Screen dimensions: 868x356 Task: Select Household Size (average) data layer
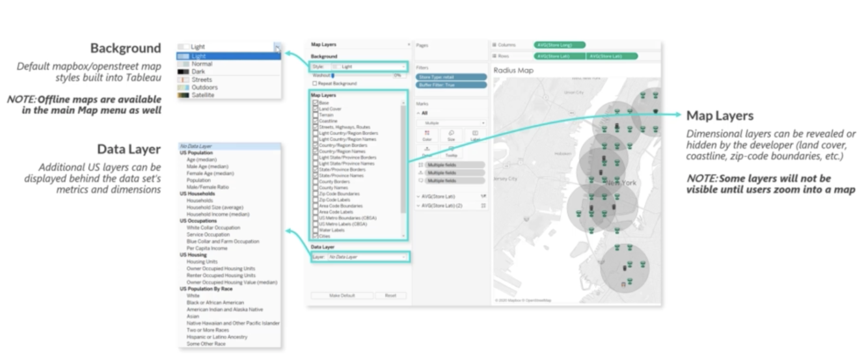coord(213,207)
